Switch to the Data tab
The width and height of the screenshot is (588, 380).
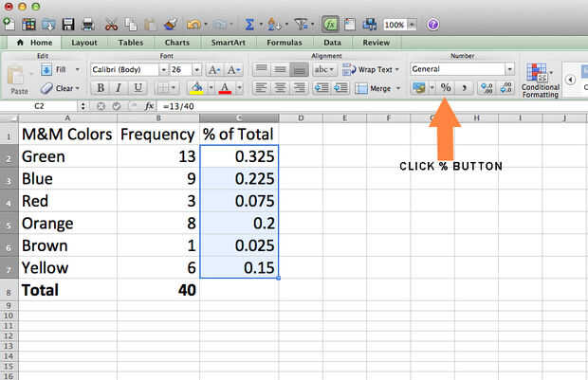(332, 43)
